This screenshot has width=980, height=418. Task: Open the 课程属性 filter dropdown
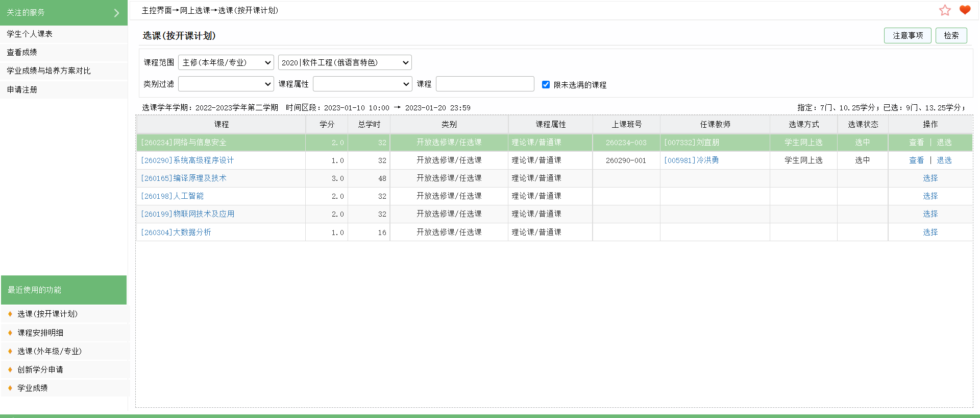362,84
